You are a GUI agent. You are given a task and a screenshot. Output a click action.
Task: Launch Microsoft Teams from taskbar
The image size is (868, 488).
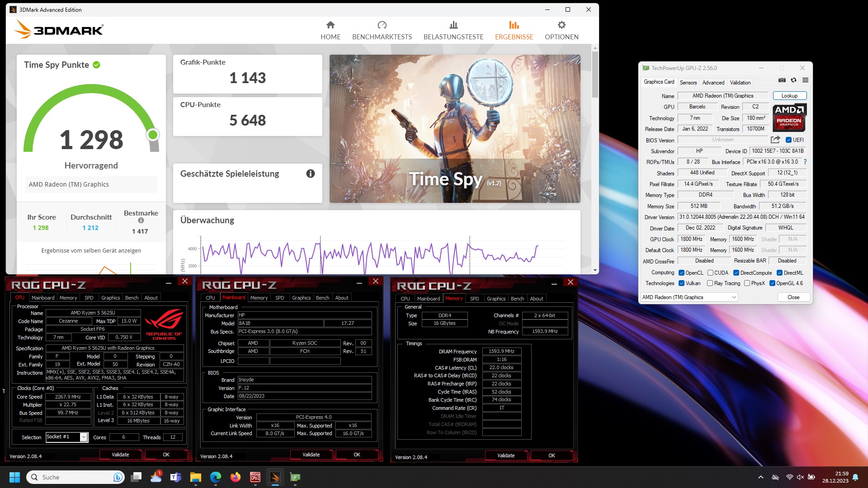(x=175, y=477)
